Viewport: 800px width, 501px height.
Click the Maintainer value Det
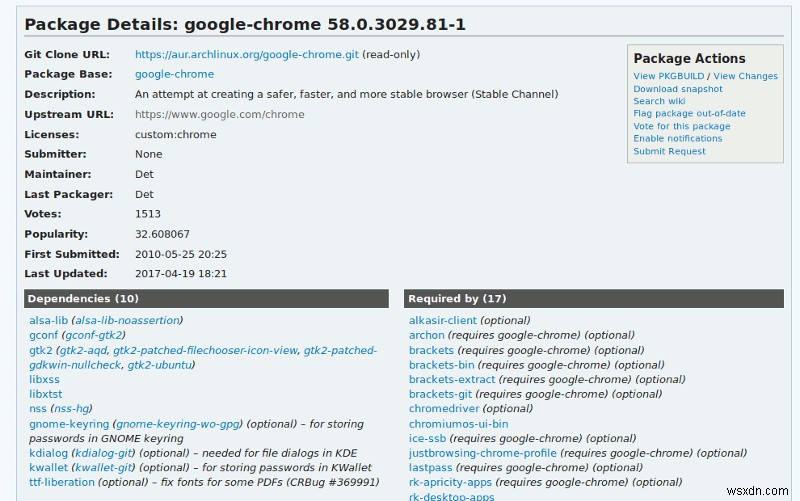point(144,174)
